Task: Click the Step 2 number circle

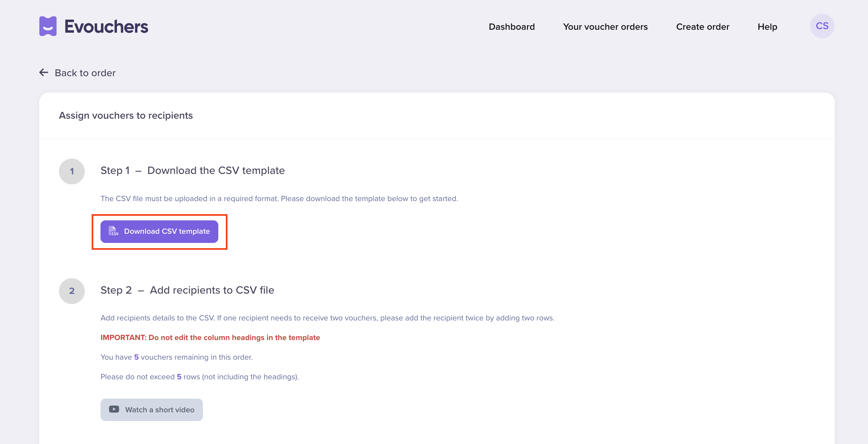Action: pos(72,291)
